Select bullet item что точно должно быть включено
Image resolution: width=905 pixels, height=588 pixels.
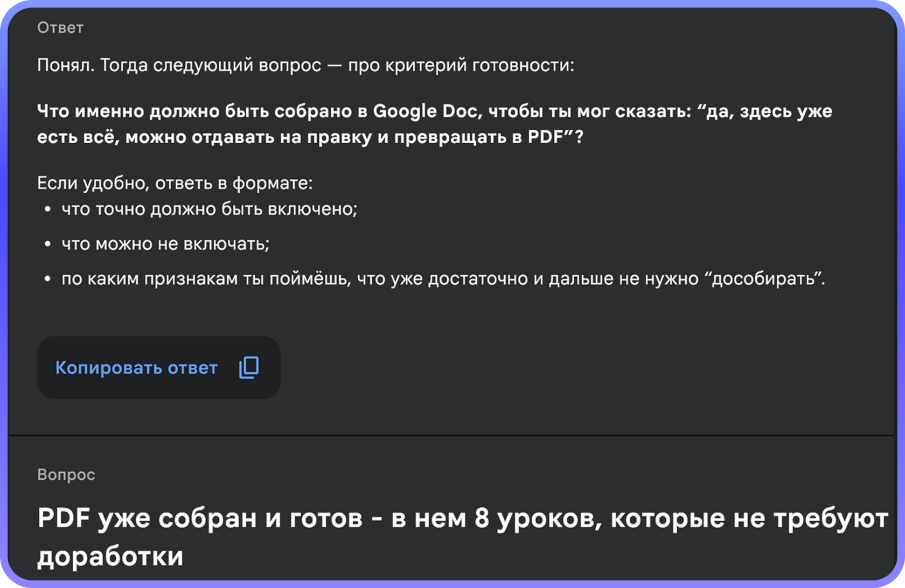pyautogui.click(x=210, y=209)
